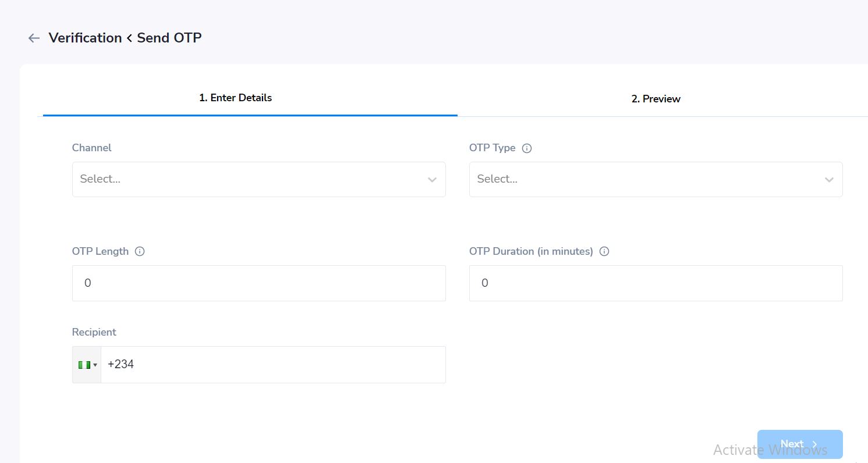
Task: Click the back arrow beside Verification heading
Action: 33,37
